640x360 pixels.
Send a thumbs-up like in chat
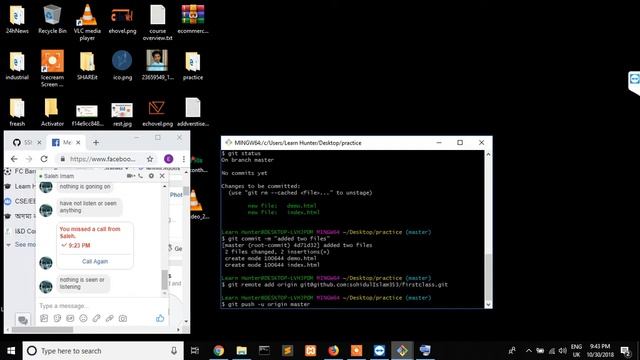click(x=160, y=318)
